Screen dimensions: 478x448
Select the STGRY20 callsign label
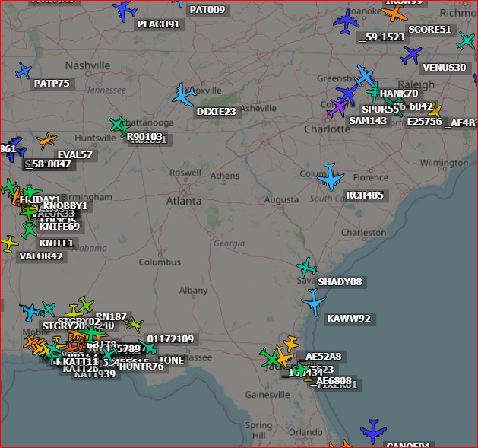(x=63, y=326)
